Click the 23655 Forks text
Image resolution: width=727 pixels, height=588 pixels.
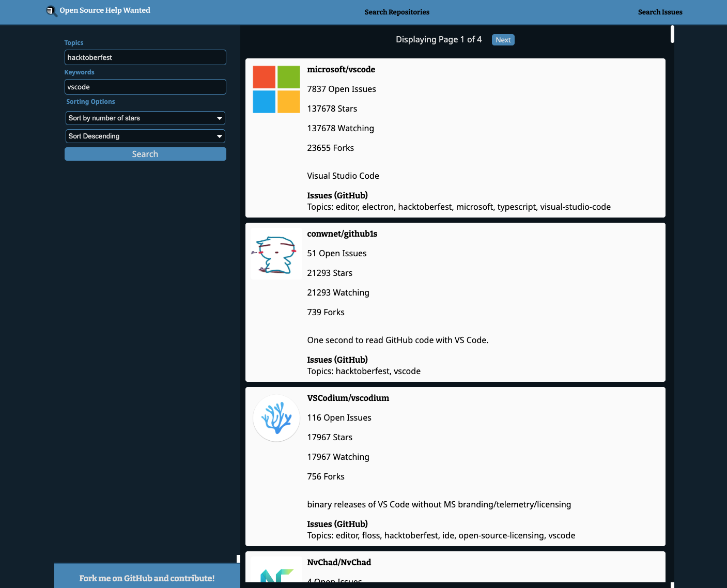(331, 148)
